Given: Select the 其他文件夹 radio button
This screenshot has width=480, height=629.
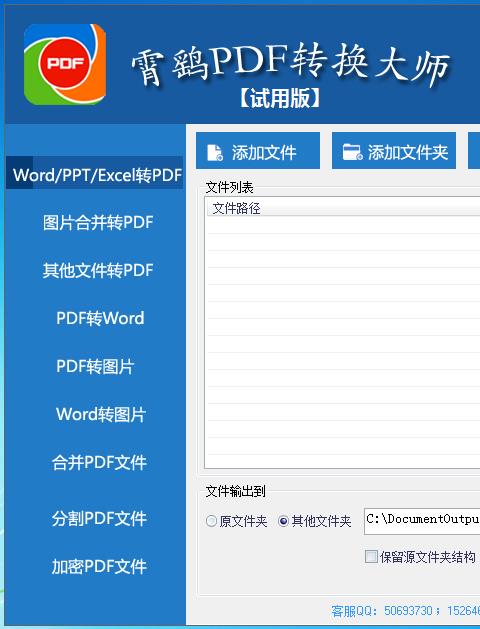Looking at the screenshot, I should click(283, 521).
